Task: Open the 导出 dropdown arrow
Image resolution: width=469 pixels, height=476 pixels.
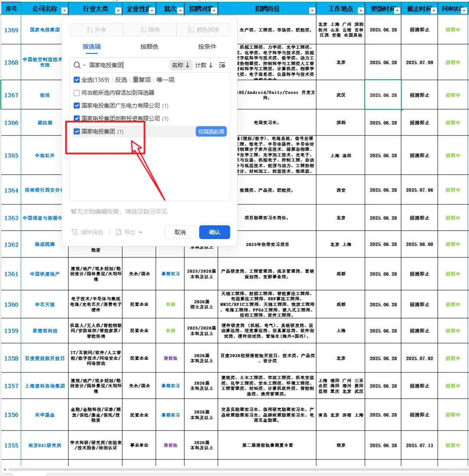Action: click(141, 232)
